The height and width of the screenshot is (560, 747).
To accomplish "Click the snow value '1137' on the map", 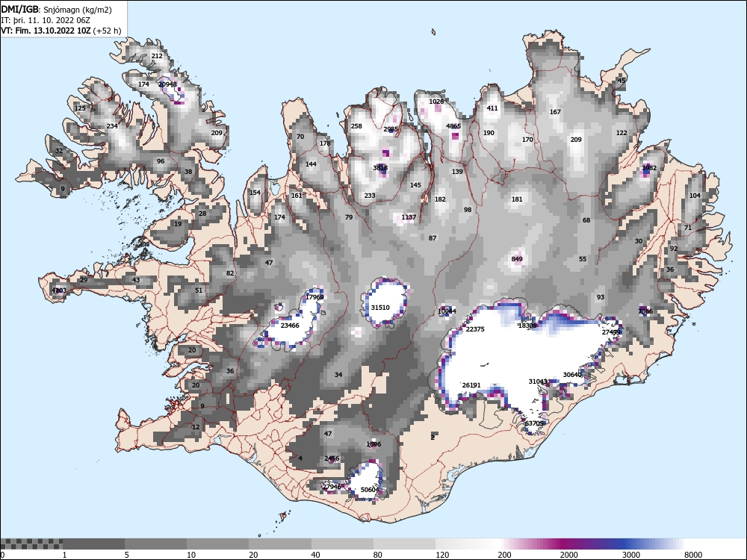I will click(409, 217).
